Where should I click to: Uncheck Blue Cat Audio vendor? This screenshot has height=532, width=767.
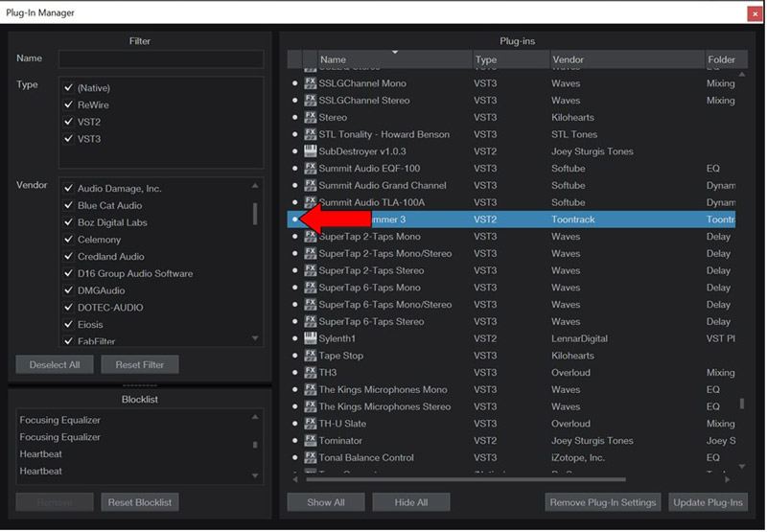click(x=68, y=205)
